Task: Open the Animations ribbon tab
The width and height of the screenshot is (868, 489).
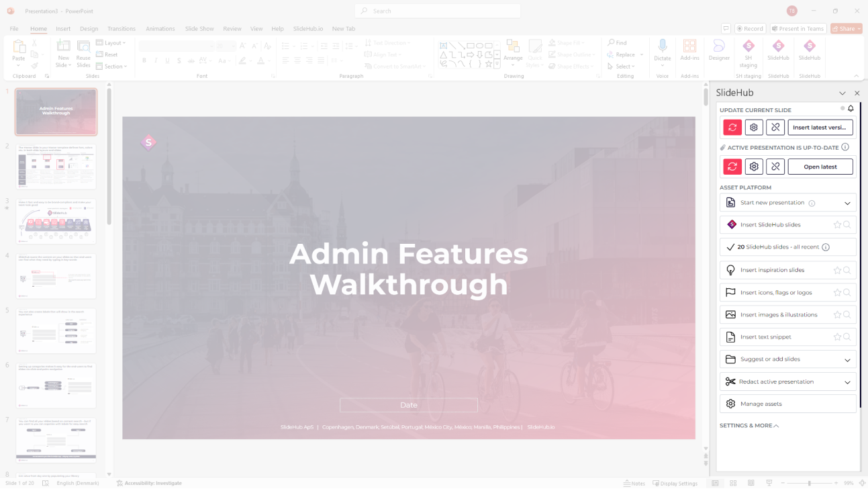Action: click(x=160, y=28)
